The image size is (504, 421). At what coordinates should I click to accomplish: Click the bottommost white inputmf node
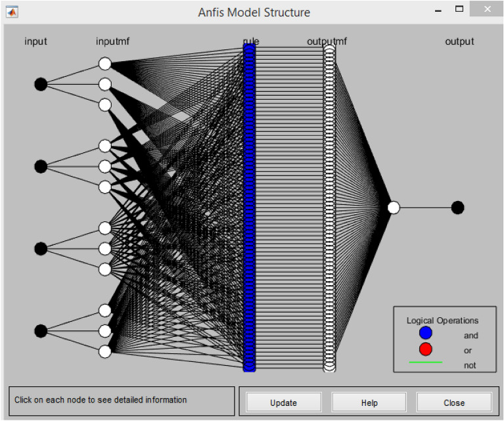pyautogui.click(x=105, y=351)
